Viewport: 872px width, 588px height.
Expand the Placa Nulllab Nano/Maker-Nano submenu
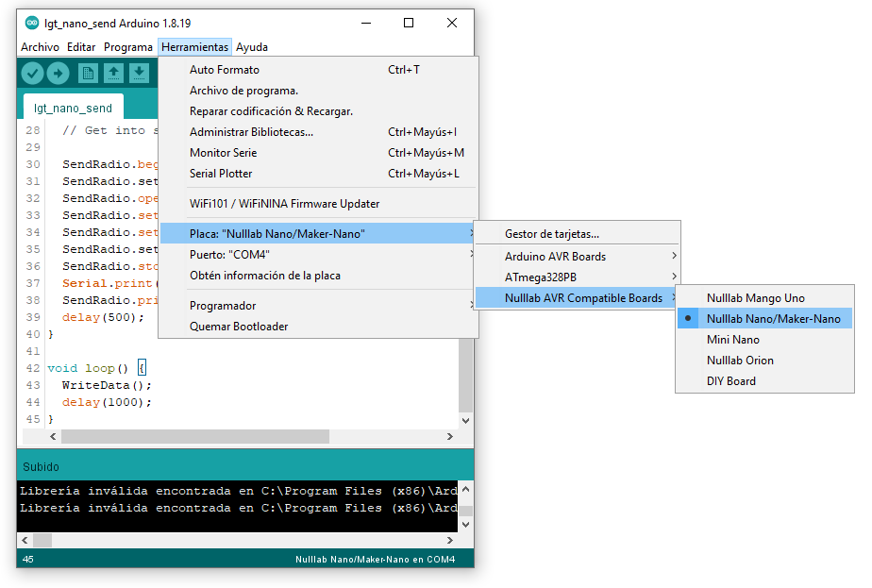pos(318,234)
